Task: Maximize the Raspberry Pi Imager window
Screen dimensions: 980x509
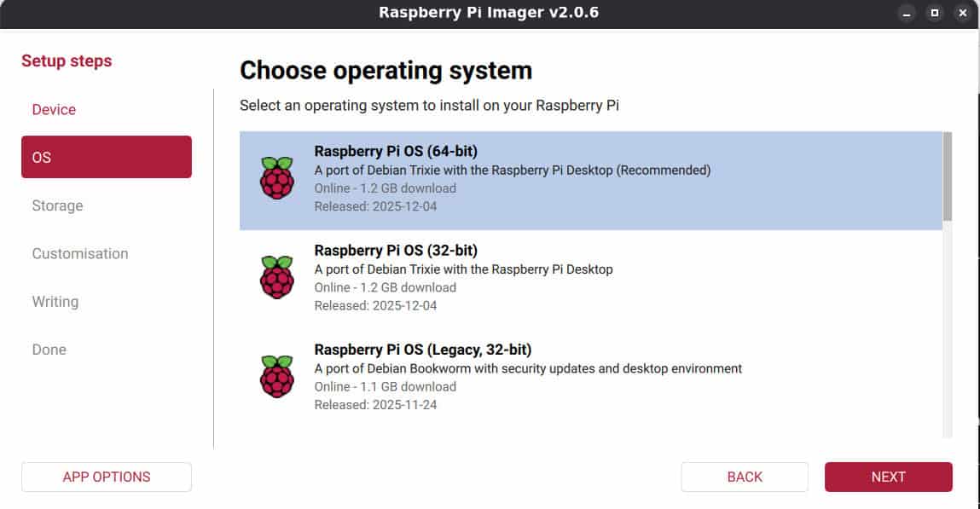Action: tap(935, 14)
